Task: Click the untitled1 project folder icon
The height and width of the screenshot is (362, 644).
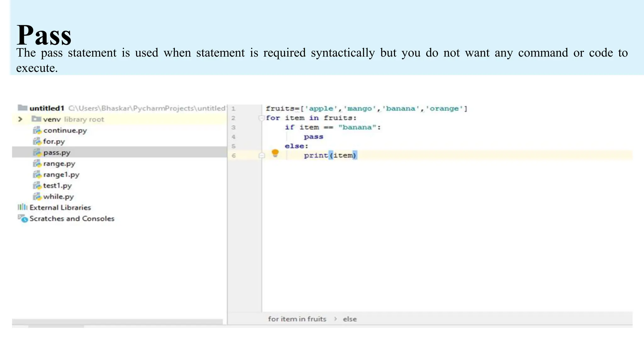Action: 22,108
